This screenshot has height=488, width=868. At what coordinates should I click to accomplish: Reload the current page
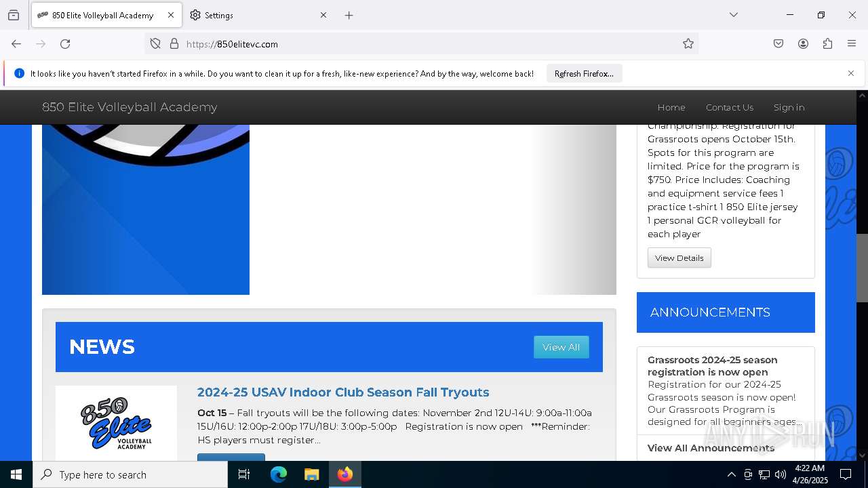point(65,43)
